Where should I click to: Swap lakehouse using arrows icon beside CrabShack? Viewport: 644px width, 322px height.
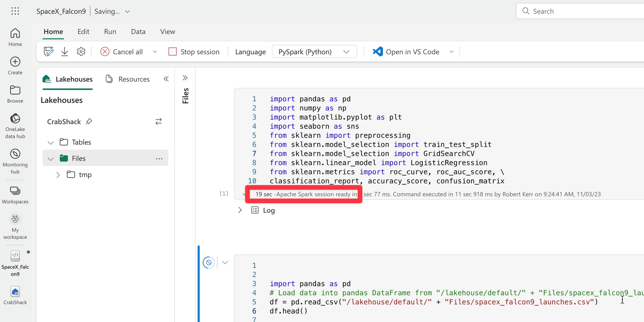[x=158, y=122]
